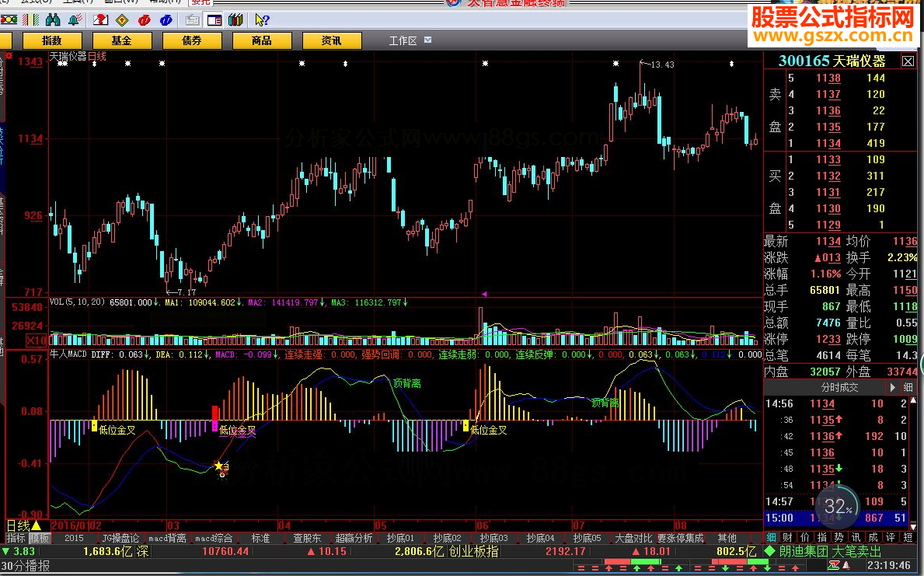
Task: Expand the 日线 period selector triangle
Action: (x=36, y=525)
